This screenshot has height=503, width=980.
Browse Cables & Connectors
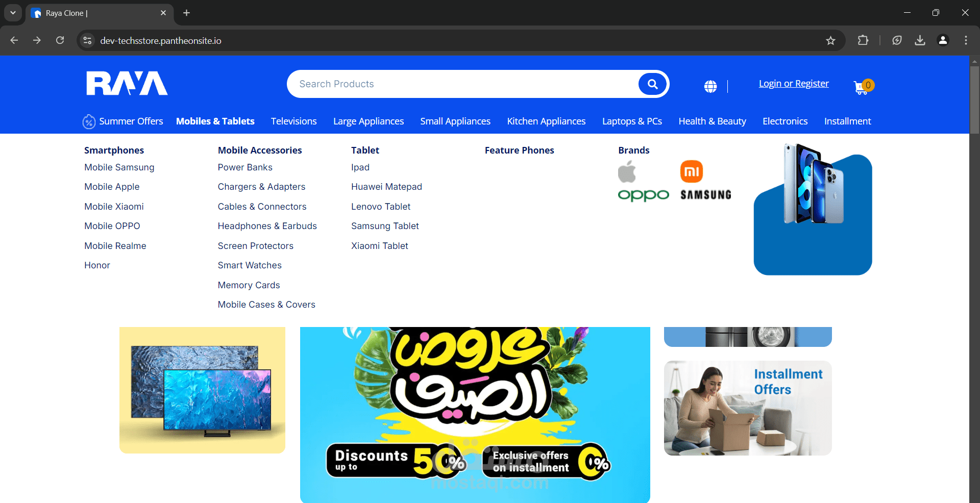(262, 207)
